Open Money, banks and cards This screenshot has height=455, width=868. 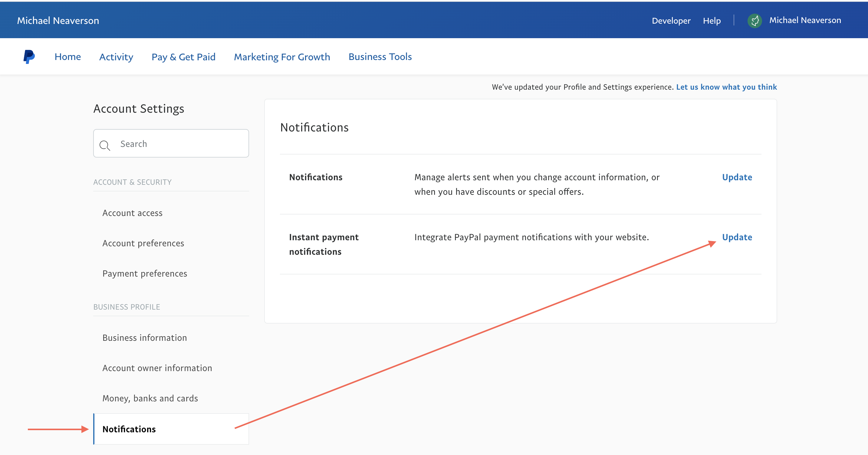(x=150, y=398)
